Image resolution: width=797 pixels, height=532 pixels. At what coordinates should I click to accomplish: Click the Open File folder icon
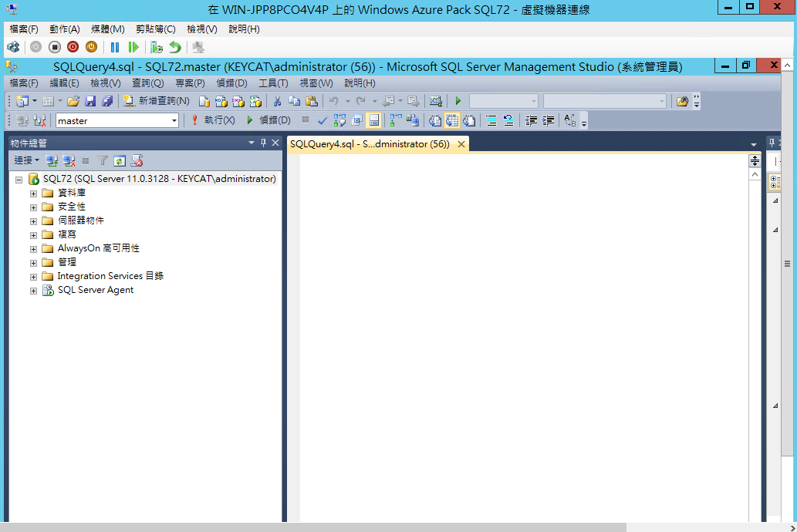tap(73, 101)
